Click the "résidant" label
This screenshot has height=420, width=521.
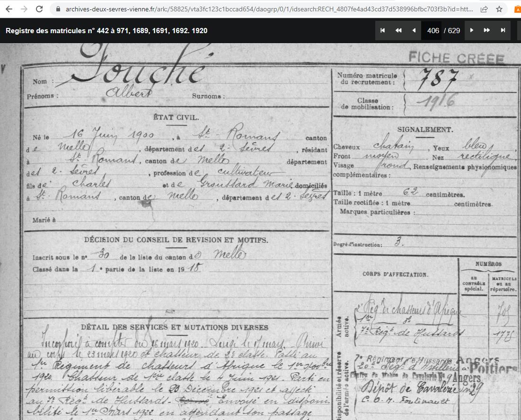pos(314,150)
